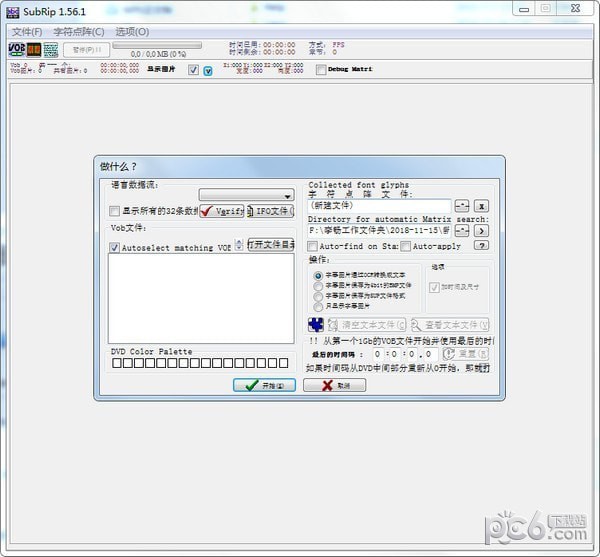Open the 文件(F) menu

[27, 32]
